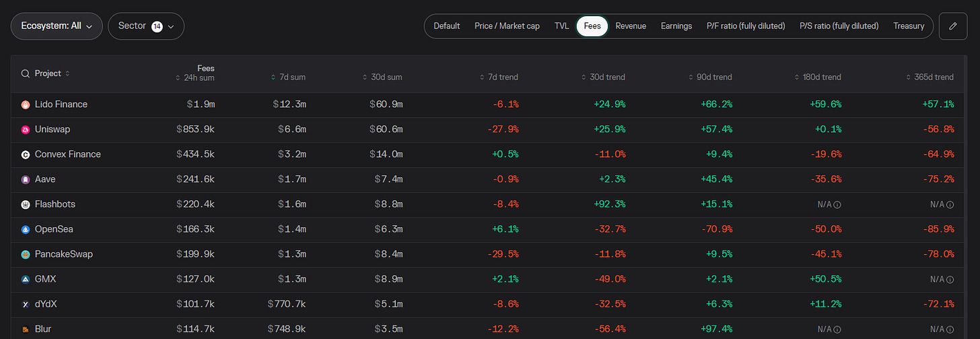Sort by 90d trend column
Viewport: 980px width, 339px height.
710,78
